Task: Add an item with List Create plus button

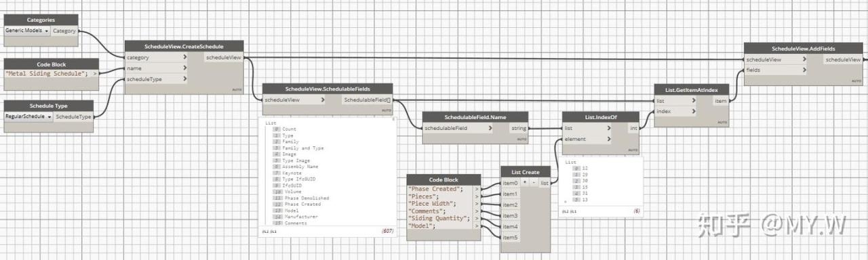Action: (525, 183)
